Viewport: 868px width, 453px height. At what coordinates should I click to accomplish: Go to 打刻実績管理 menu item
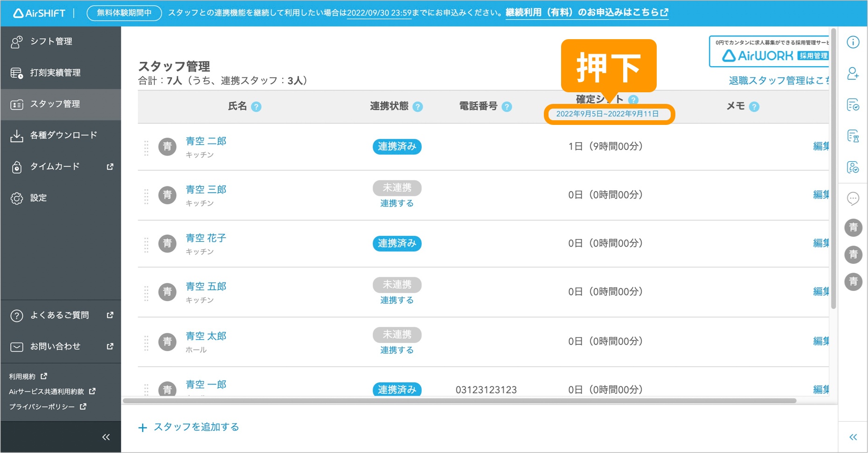tap(55, 73)
